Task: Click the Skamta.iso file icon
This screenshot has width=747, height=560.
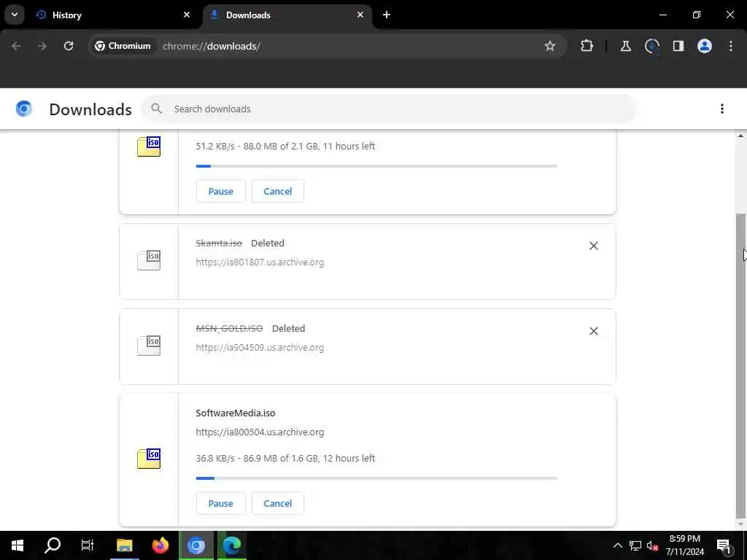Action: (x=149, y=260)
